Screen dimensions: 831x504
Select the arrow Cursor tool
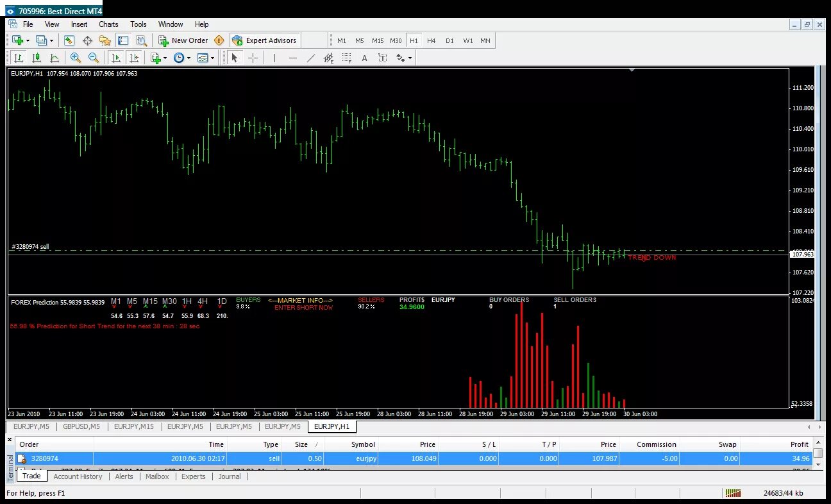coord(235,58)
